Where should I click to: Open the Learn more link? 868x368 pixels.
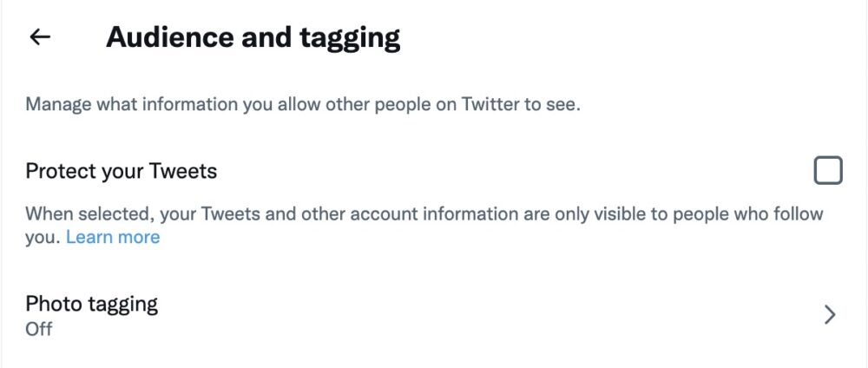tap(113, 237)
